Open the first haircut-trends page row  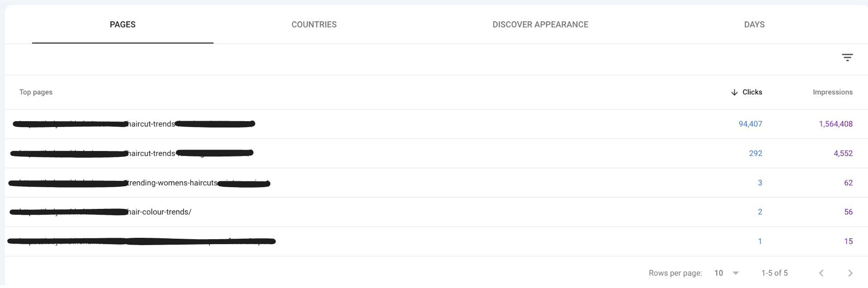click(x=151, y=124)
